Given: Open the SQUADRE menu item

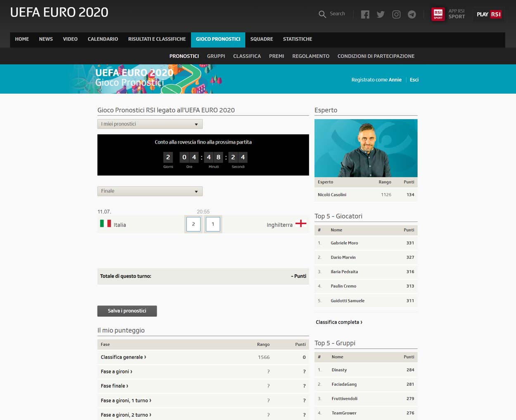Looking at the screenshot, I should pyautogui.click(x=262, y=39).
